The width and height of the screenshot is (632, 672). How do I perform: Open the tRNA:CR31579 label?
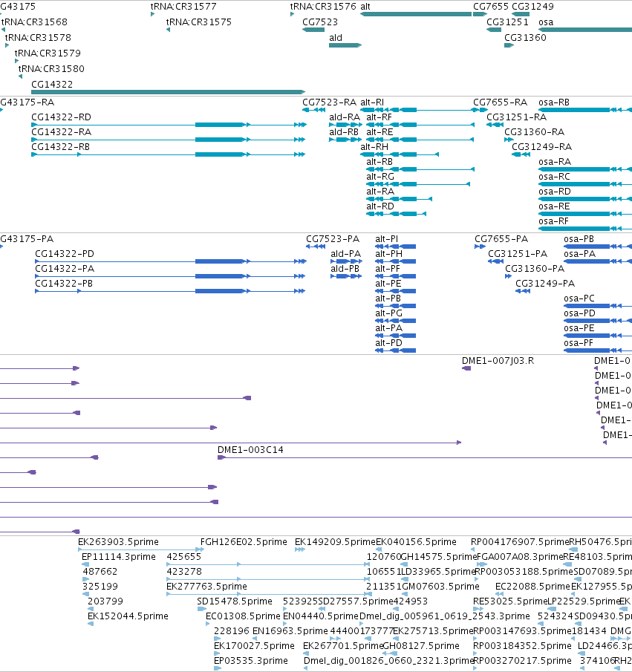click(x=48, y=53)
